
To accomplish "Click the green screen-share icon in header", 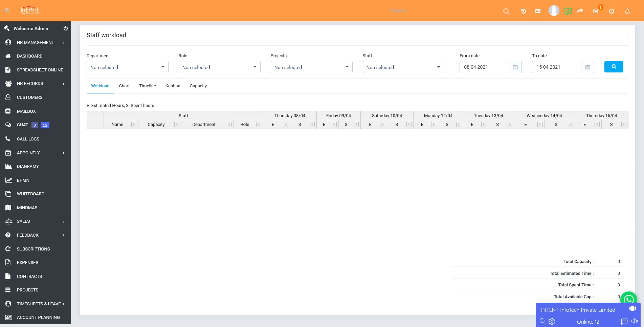I will click(568, 11).
